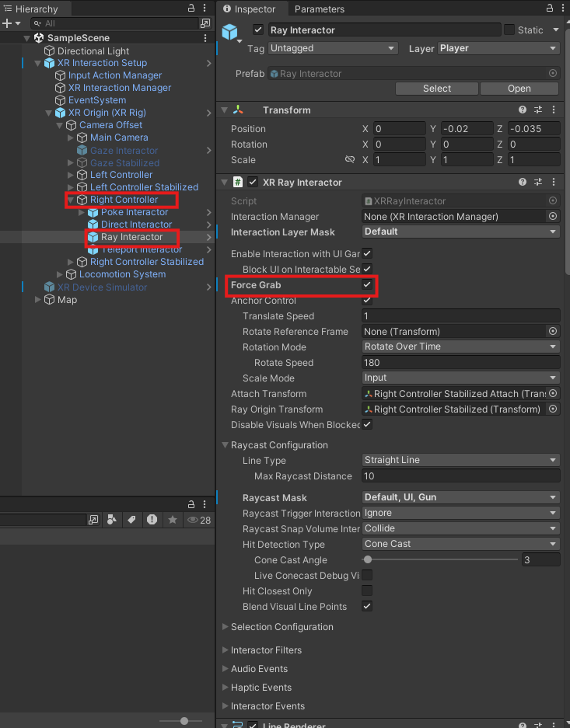This screenshot has height=728, width=570.
Task: Toggle constrained proportions link for Scale
Action: pyautogui.click(x=350, y=160)
